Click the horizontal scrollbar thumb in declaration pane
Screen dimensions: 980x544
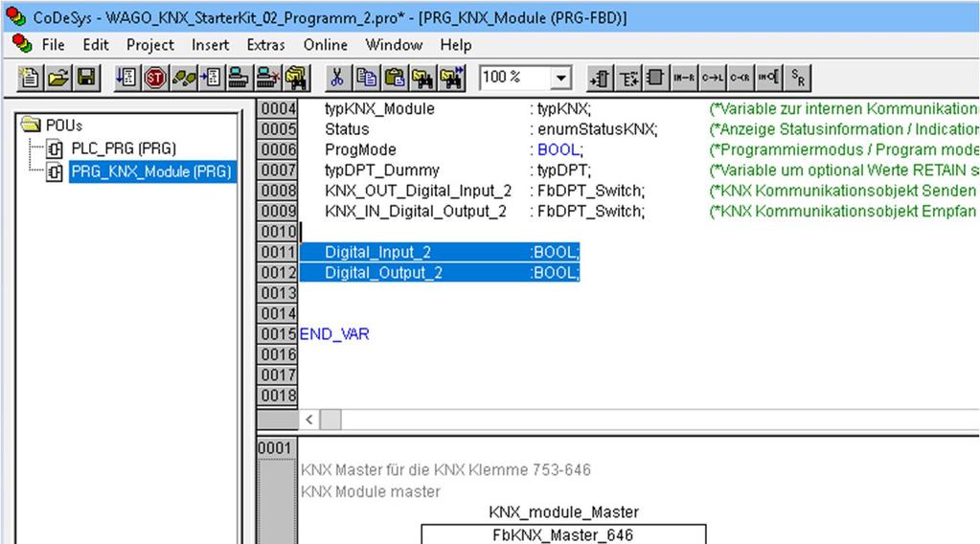click(330, 419)
